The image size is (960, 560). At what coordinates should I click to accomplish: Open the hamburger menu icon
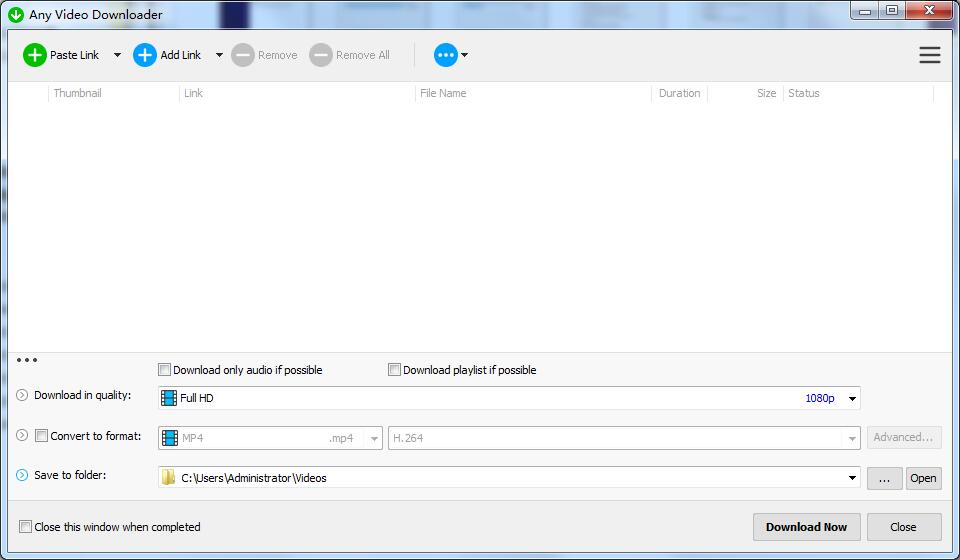click(929, 55)
